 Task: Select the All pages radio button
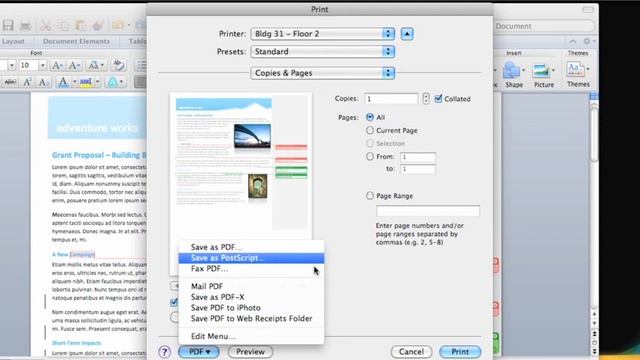(370, 117)
